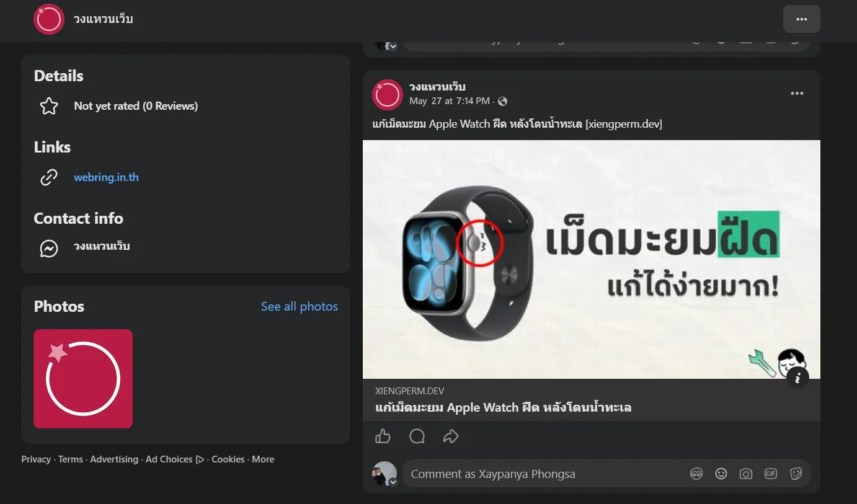The width and height of the screenshot is (857, 504).
Task: Open the sticker picker in comment box
Action: 796,474
